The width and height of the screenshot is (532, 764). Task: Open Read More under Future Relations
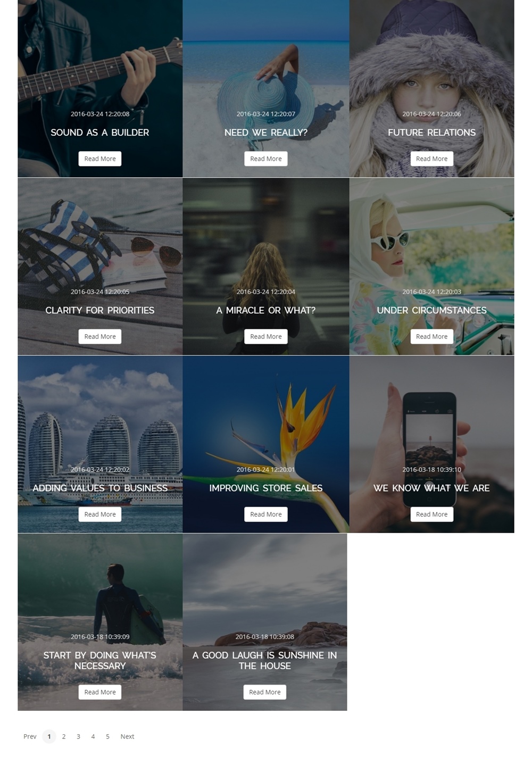432,159
